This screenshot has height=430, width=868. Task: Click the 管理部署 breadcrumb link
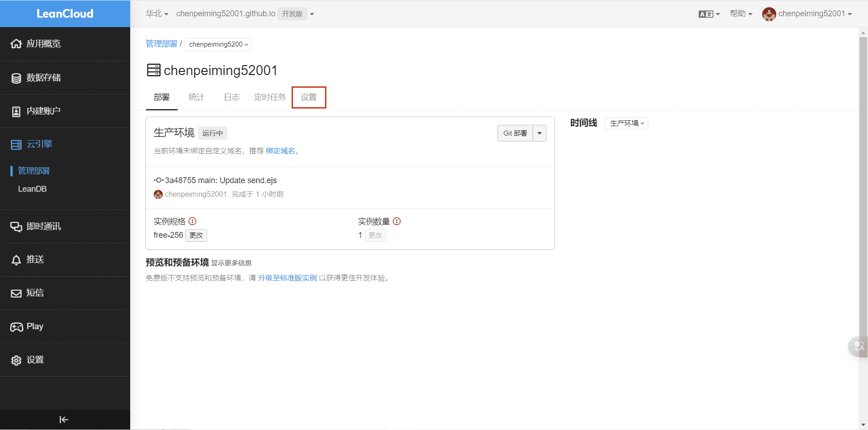coord(161,44)
